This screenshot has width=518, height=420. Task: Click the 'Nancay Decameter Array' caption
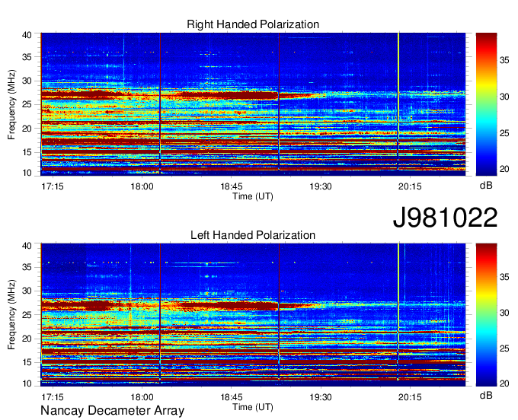point(112,410)
